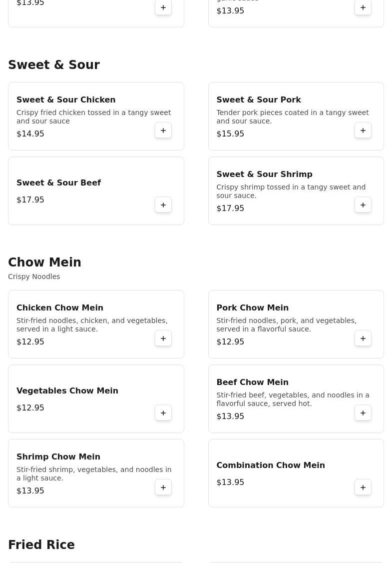
Task: View Sweet & Sour Shrimp item details
Action: (264, 174)
